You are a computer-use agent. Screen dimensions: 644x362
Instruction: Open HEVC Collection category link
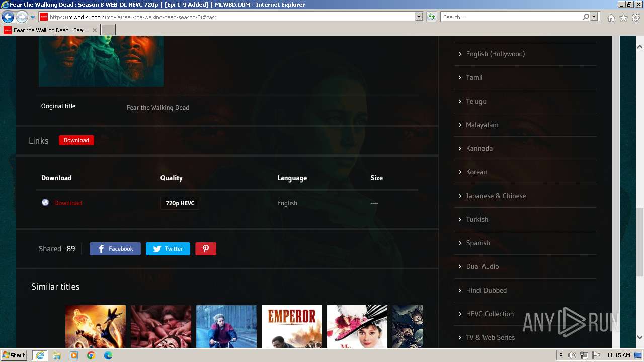(490, 314)
